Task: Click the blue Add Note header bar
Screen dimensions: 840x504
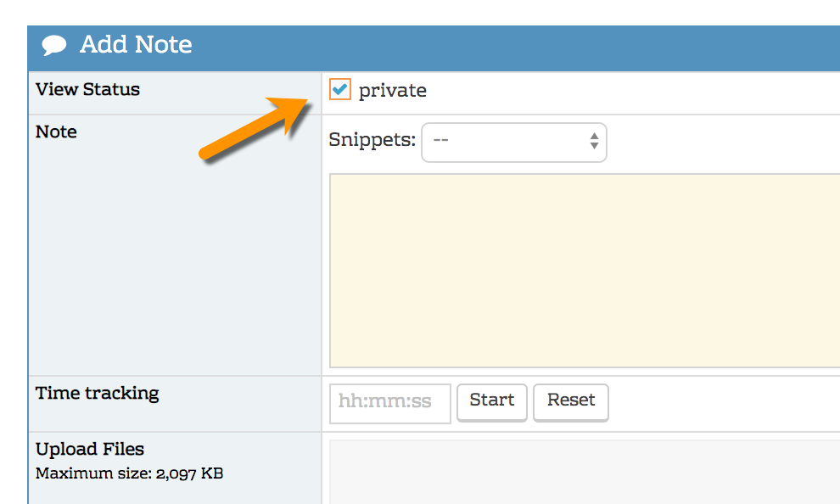Action: pos(509,48)
